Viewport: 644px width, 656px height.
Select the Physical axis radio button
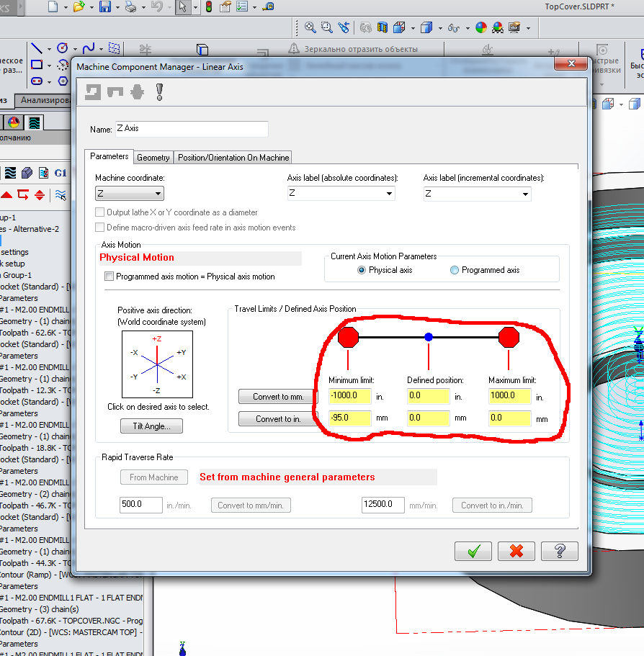tap(362, 270)
